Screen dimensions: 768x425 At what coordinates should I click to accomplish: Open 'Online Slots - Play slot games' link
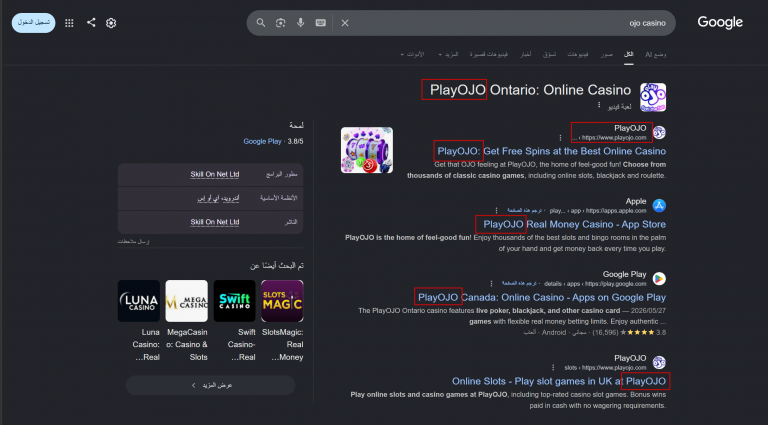point(559,381)
